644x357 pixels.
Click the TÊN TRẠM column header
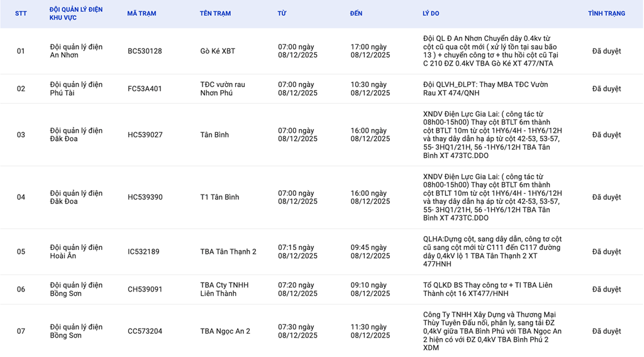(x=215, y=14)
